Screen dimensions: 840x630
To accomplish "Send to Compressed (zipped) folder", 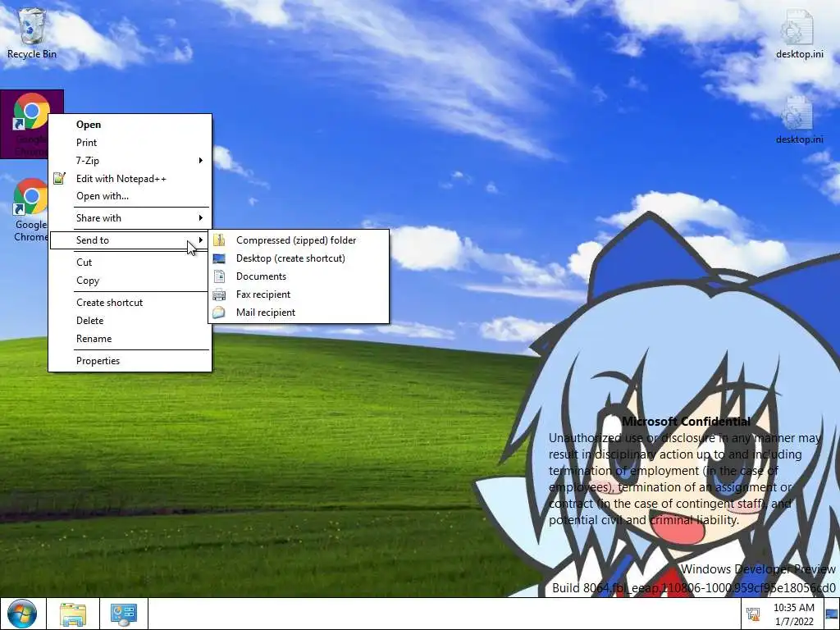I will click(299, 240).
